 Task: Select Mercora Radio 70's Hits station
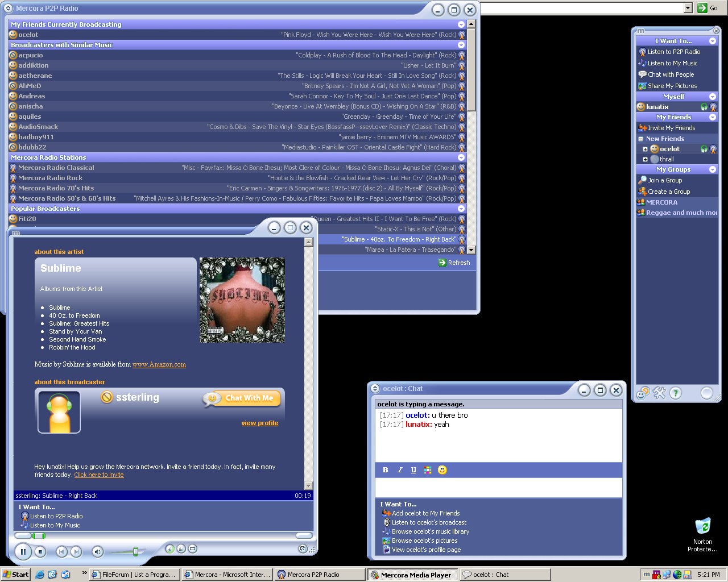(x=238, y=188)
